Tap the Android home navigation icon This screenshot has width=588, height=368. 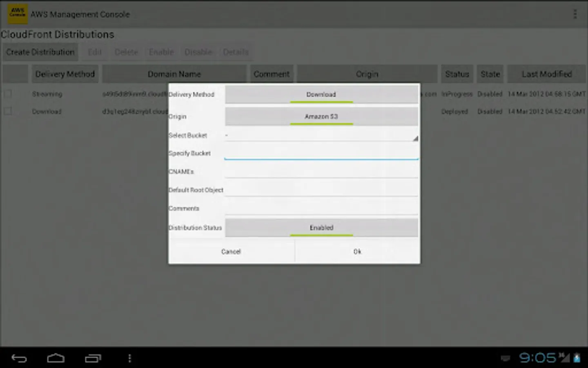point(56,358)
